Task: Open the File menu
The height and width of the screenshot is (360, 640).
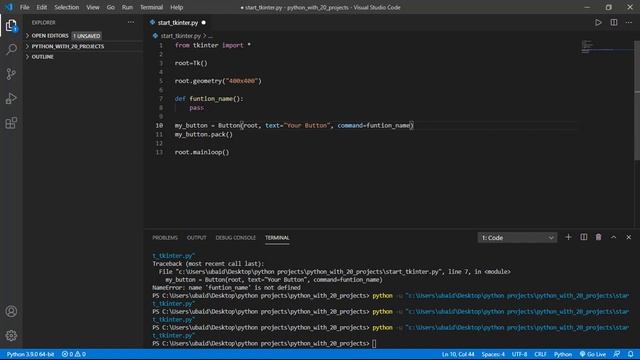Action: [24, 7]
